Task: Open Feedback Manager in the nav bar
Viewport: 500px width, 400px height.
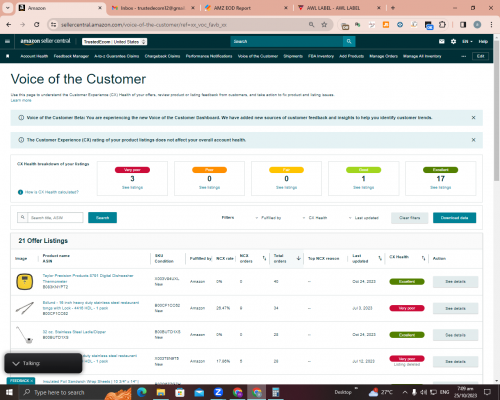Action: click(71, 56)
